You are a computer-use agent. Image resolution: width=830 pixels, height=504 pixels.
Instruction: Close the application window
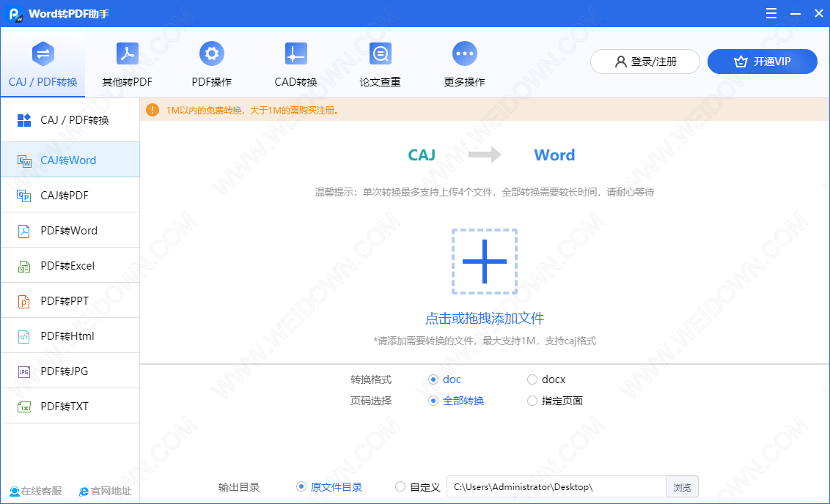click(818, 13)
